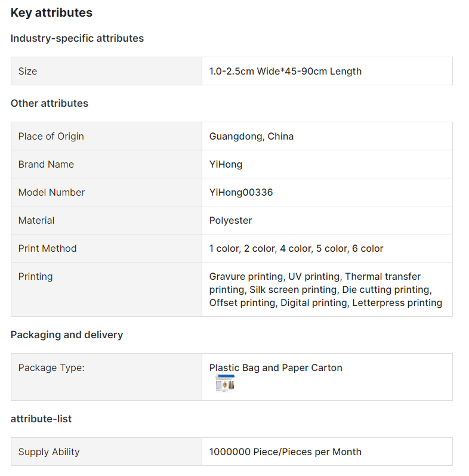Click the Other attributes heading
Viewport: 469px width, 476px height.
click(x=49, y=103)
